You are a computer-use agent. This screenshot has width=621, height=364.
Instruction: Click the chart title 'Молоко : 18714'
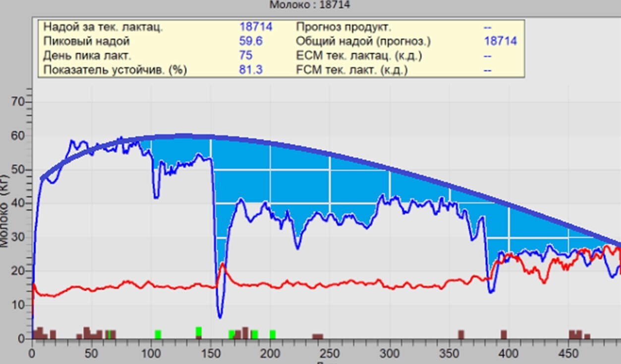tap(310, 5)
